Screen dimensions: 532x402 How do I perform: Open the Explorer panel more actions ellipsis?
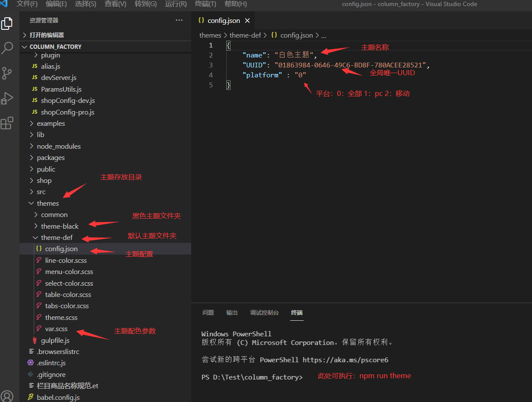pos(179,20)
